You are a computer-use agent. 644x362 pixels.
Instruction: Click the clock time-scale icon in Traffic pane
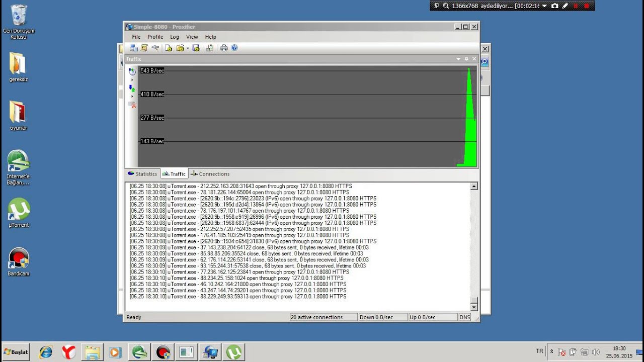[132, 71]
